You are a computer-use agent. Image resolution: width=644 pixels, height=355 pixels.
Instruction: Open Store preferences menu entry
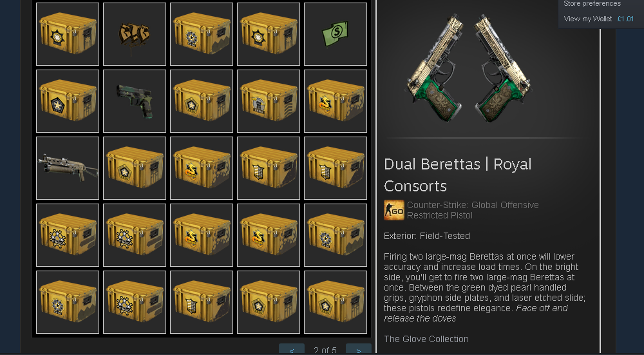point(592,4)
